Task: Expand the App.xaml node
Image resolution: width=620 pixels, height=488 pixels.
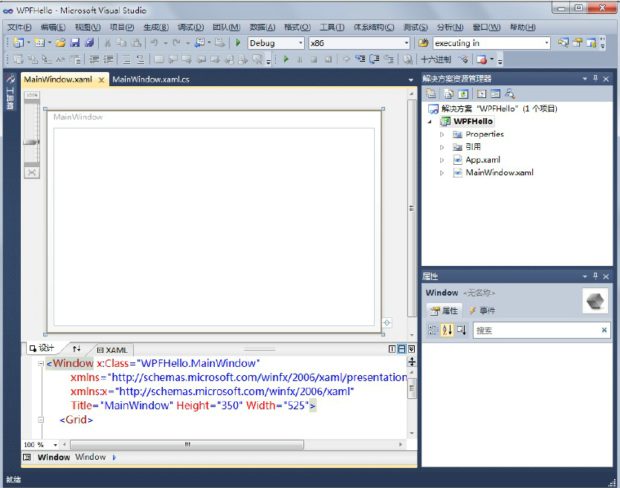Action: coord(442,160)
